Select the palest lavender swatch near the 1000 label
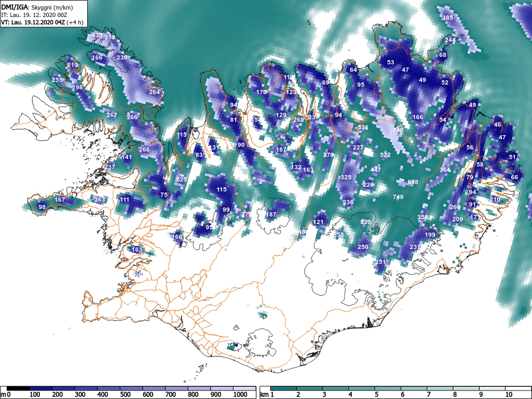 pyautogui.click(x=244, y=388)
